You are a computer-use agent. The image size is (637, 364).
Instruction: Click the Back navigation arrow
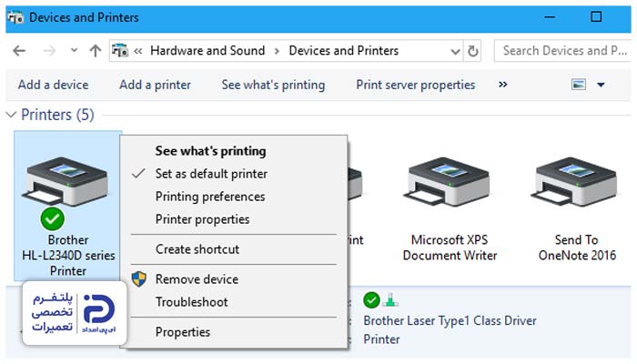19,51
